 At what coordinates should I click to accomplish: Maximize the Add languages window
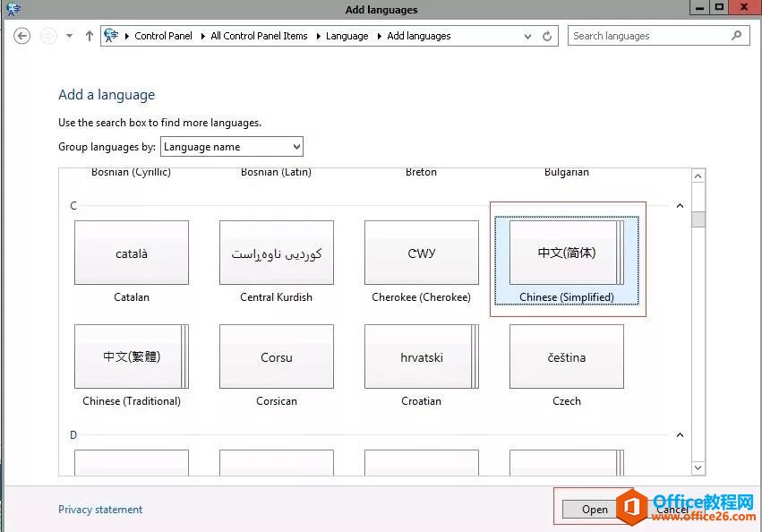(x=719, y=7)
